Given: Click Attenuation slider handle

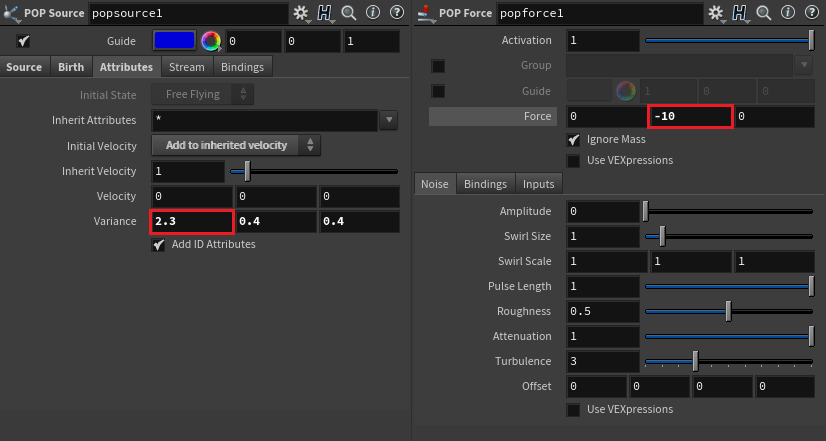Looking at the screenshot, I should [812, 336].
